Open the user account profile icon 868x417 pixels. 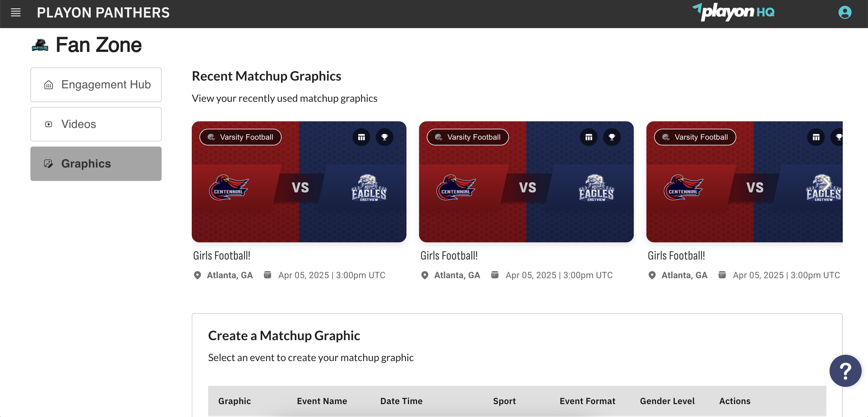(844, 12)
